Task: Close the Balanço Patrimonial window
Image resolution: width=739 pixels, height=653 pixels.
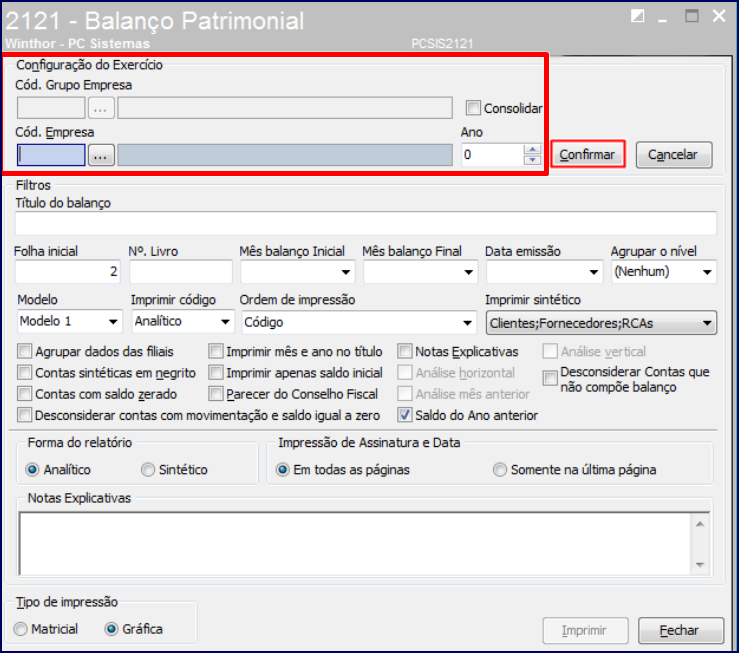Action: pyautogui.click(x=719, y=16)
